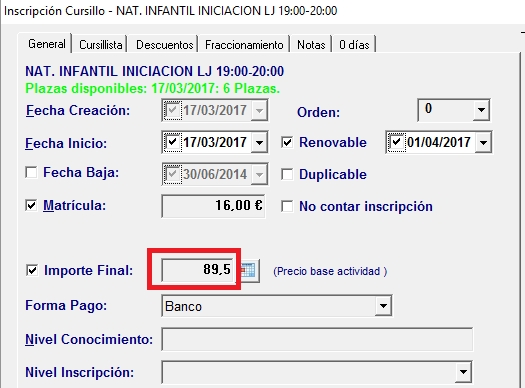The width and height of the screenshot is (525, 388).
Task: Open the Fecha Creación date dropdown arrow
Action: point(259,110)
